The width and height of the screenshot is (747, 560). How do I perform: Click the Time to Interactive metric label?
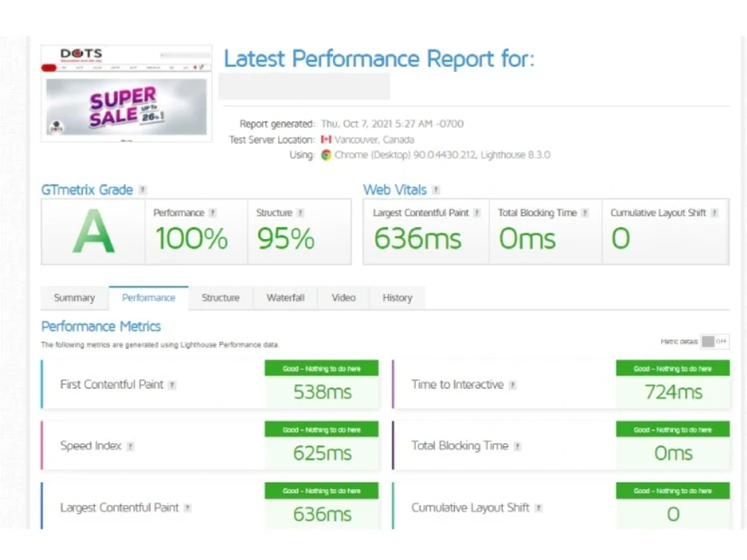457,385
